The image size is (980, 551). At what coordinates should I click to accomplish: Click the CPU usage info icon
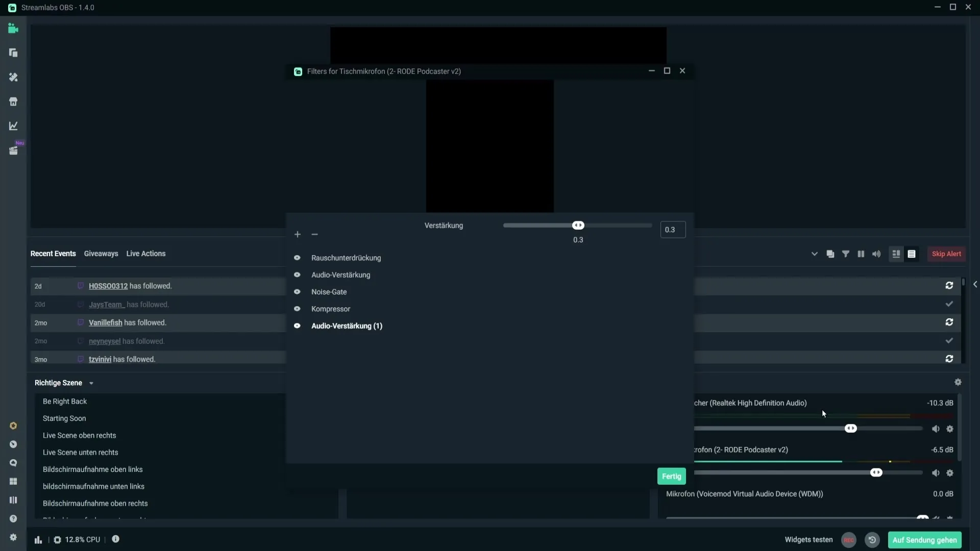[x=115, y=540]
